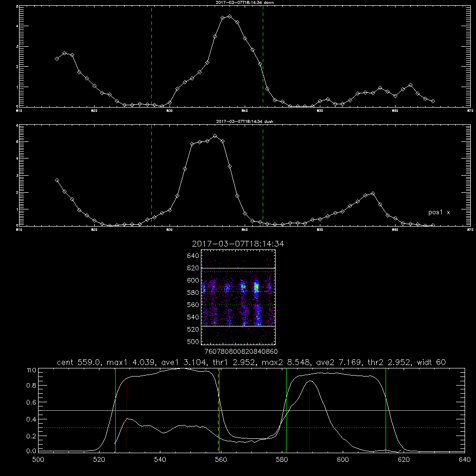The image size is (476, 476).
Task: Click bottom plot x-axis label 500
Action: click(38, 460)
